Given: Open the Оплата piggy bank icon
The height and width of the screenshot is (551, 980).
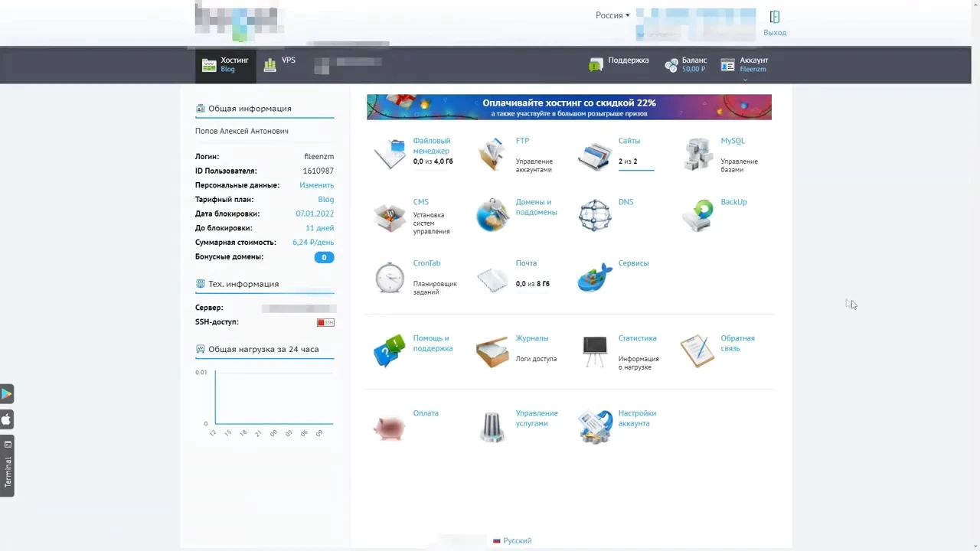Looking at the screenshot, I should coord(390,426).
